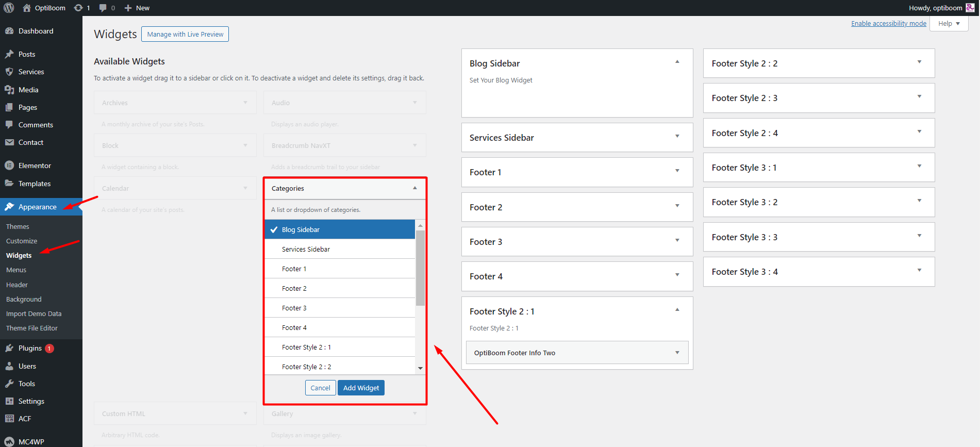Choose Footer 2 in the Categories list

[x=340, y=288]
